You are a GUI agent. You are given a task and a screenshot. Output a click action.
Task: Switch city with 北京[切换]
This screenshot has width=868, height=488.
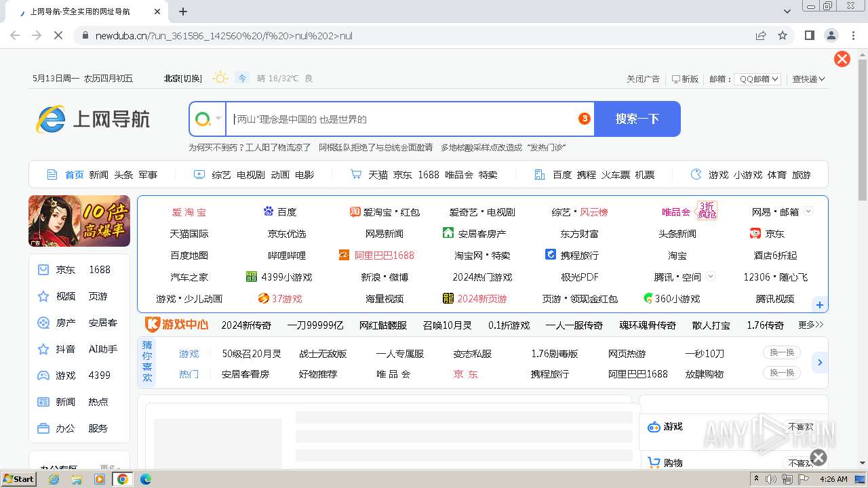tap(183, 78)
